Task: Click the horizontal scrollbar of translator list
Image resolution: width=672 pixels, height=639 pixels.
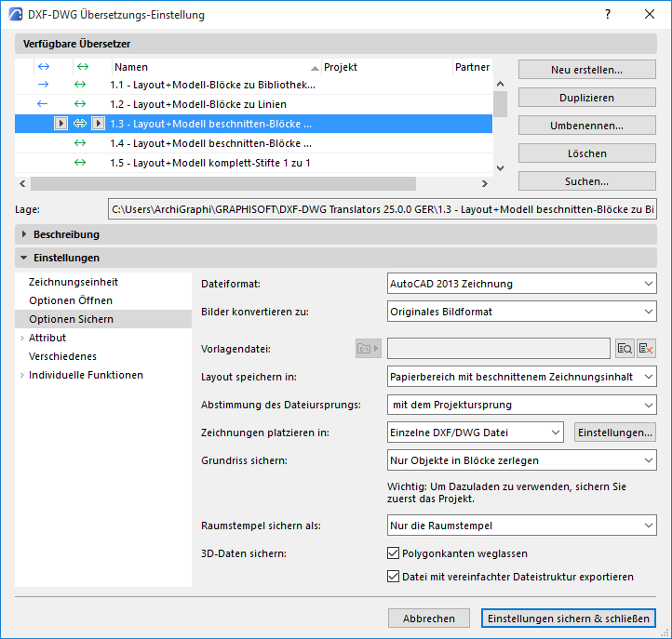Action: 222,184
